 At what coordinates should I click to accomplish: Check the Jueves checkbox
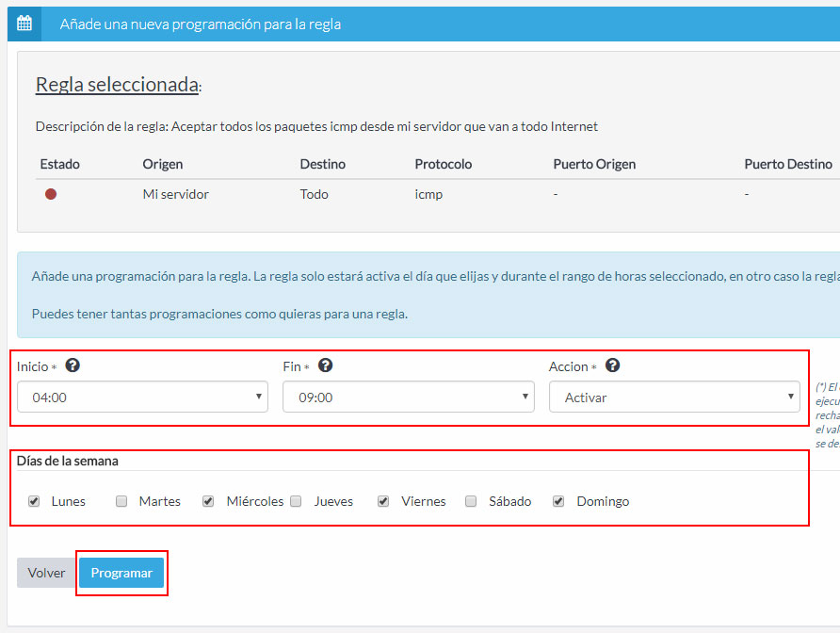click(x=296, y=501)
